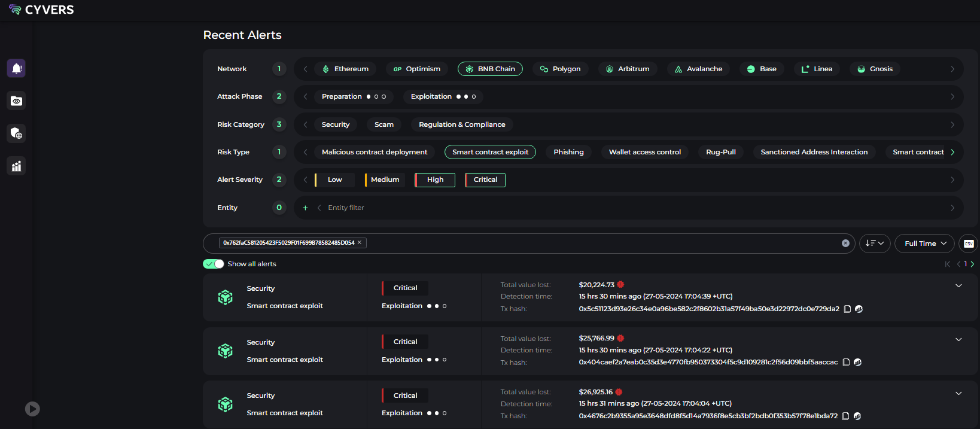Open the analytics chart icon in sidebar
Screen dimensions: 980x429
[16, 166]
